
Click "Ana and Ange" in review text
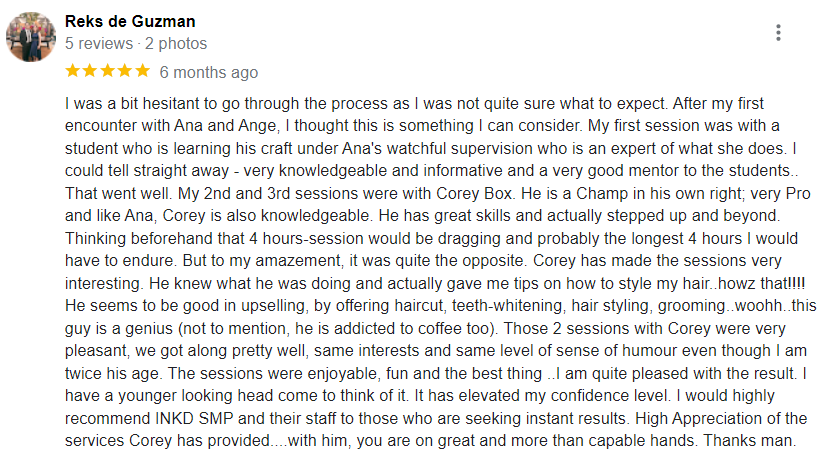225,126
